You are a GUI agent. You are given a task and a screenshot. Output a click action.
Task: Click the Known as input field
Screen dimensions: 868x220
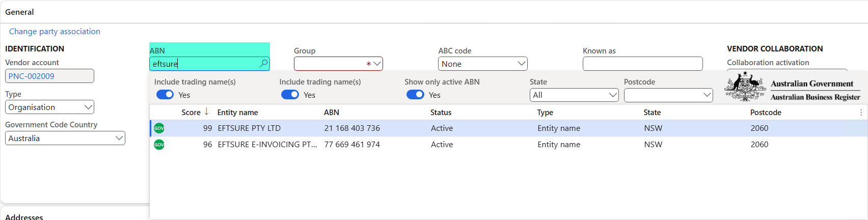(x=642, y=64)
